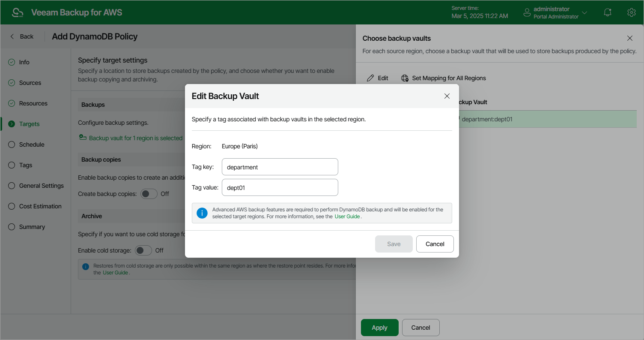Image resolution: width=644 pixels, height=340 pixels.
Task: Click the Resources step checkmark icon
Action: 12,103
